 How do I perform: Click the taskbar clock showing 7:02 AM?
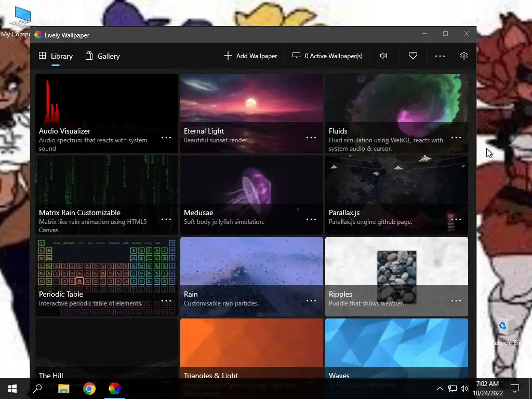(488, 389)
